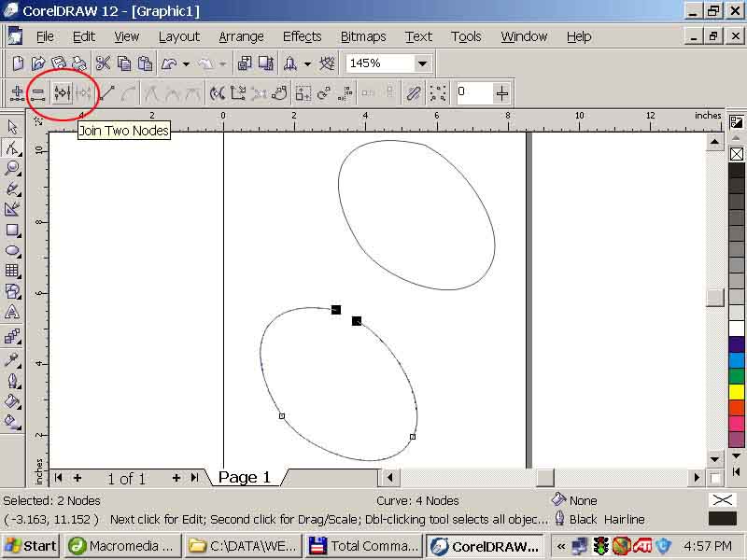Paste from clipboard using the Paste icon

pyautogui.click(x=145, y=63)
